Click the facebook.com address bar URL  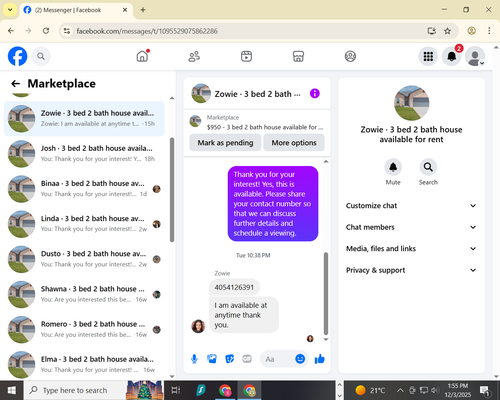[x=147, y=31]
